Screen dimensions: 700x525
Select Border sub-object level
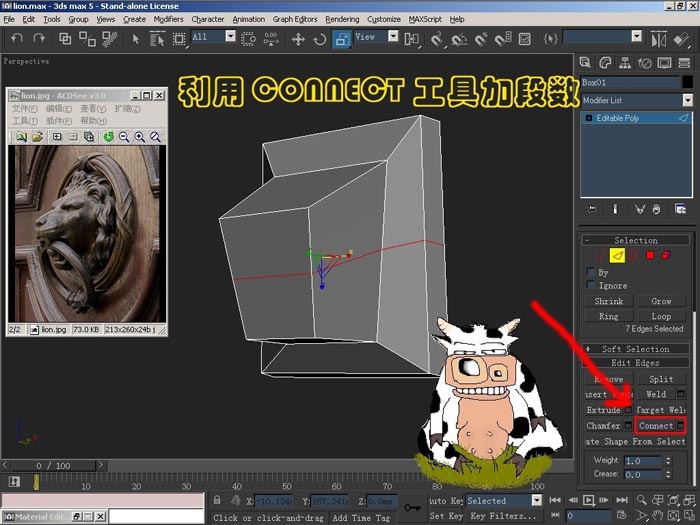coord(633,255)
